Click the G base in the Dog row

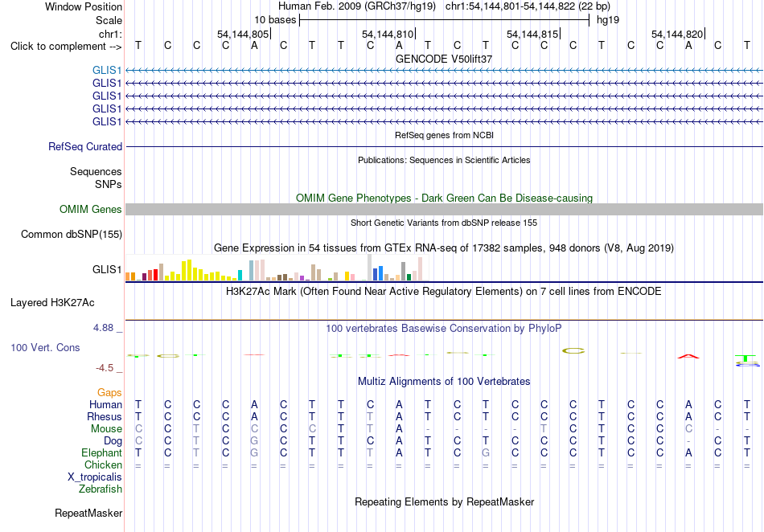pos(254,441)
